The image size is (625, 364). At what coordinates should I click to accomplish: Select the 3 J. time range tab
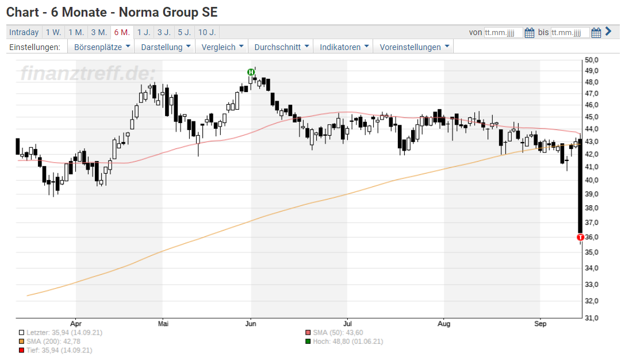[164, 32]
